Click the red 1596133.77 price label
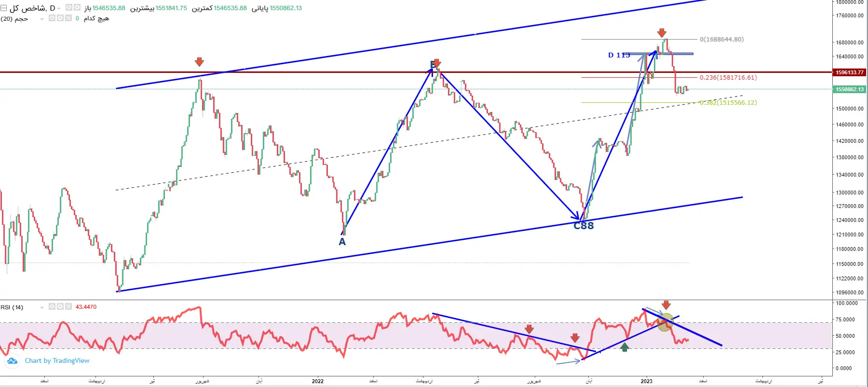The width and height of the screenshot is (868, 387). [x=850, y=72]
